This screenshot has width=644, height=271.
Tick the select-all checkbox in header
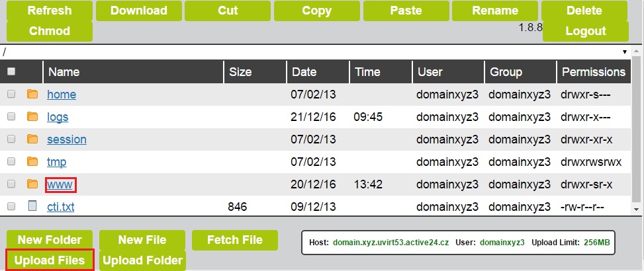[11, 72]
